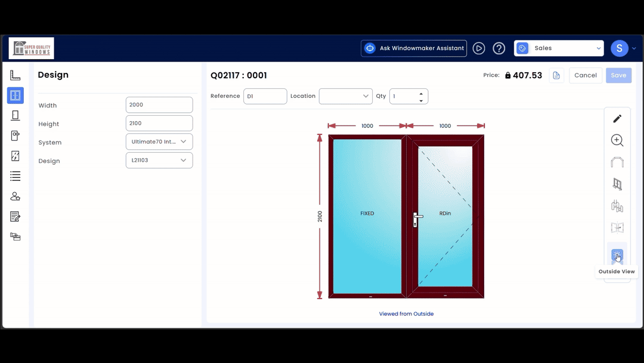Open the System Ultimate70 dropdown

tap(159, 141)
